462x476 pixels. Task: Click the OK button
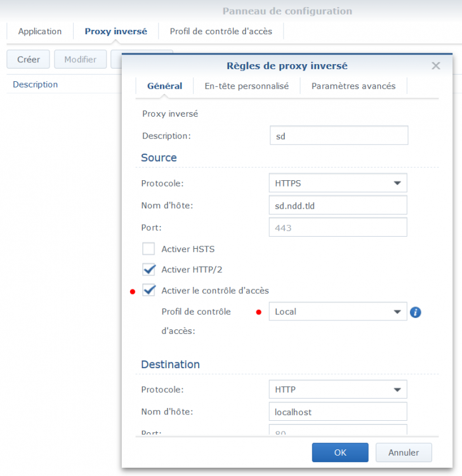click(x=340, y=453)
